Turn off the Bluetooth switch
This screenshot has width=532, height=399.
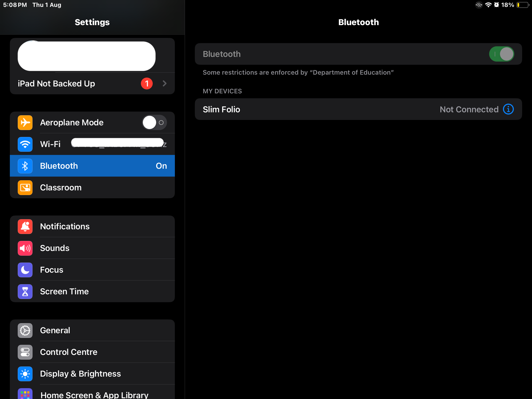[x=501, y=54]
